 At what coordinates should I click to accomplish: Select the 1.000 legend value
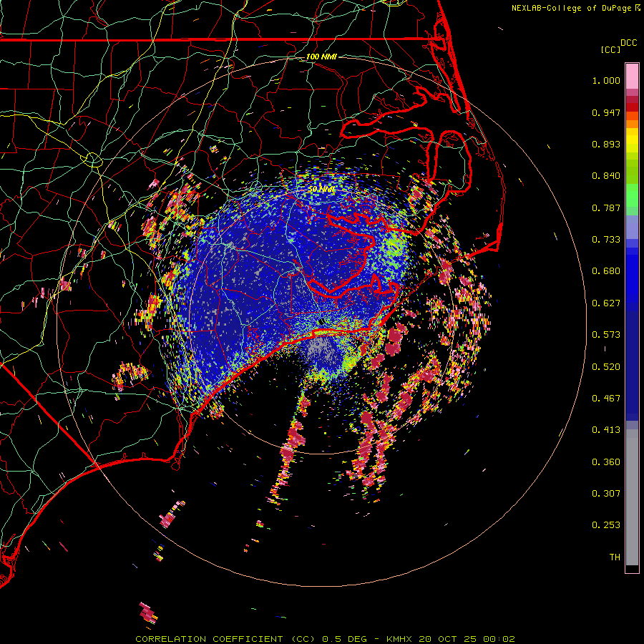[606, 80]
